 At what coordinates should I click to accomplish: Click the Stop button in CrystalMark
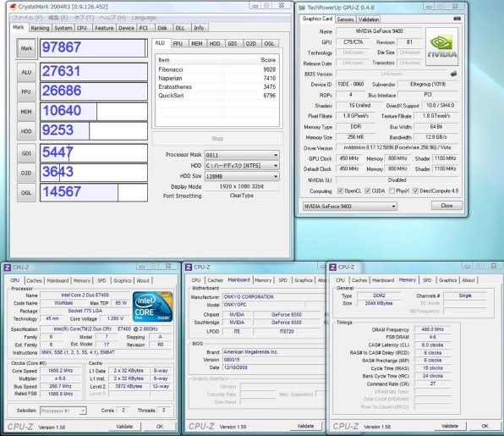click(x=217, y=139)
